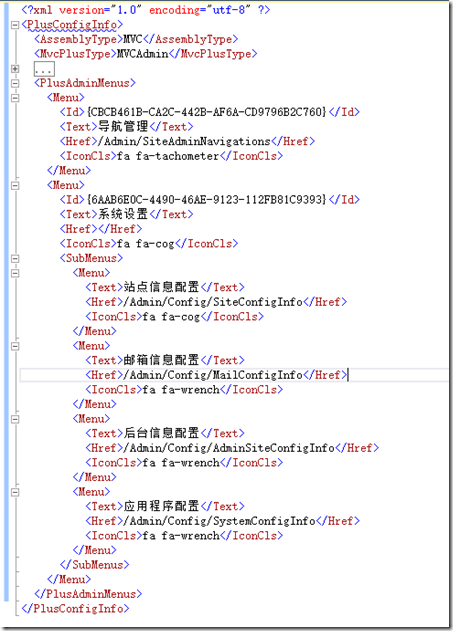Click the opening SubMenus tag
This screenshot has height=631, width=453.
91,258
